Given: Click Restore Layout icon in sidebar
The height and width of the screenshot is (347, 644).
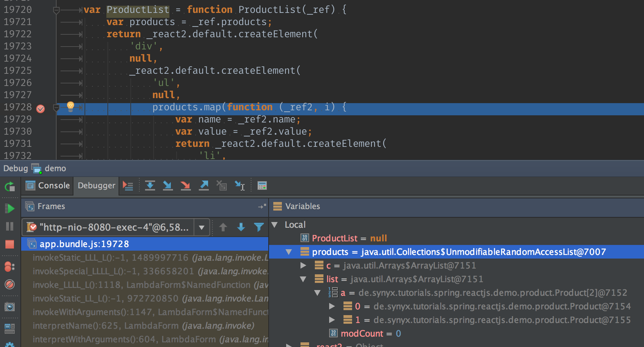Looking at the screenshot, I should tap(10, 328).
